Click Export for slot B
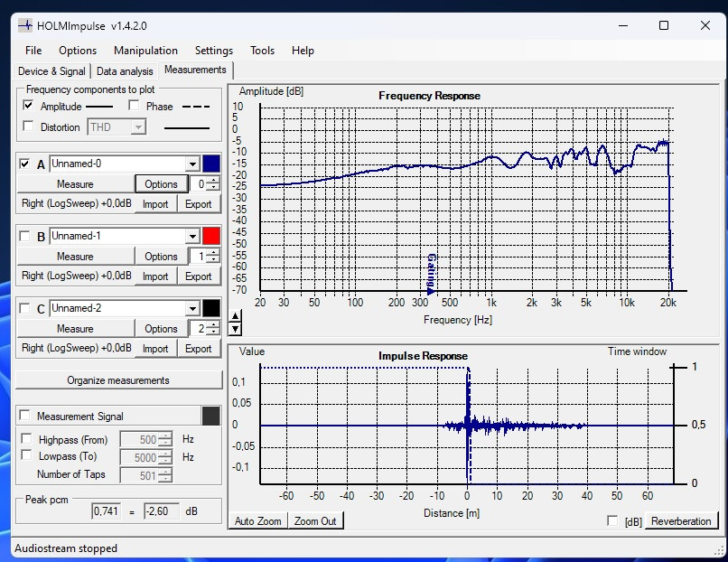Image resolution: width=728 pixels, height=562 pixels. point(198,276)
